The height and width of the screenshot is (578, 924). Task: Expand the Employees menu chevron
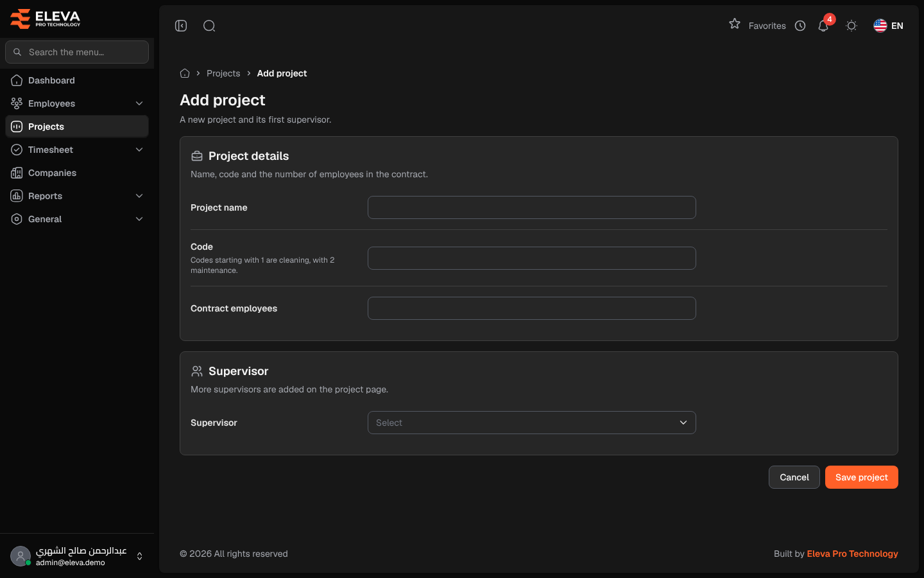pos(139,103)
